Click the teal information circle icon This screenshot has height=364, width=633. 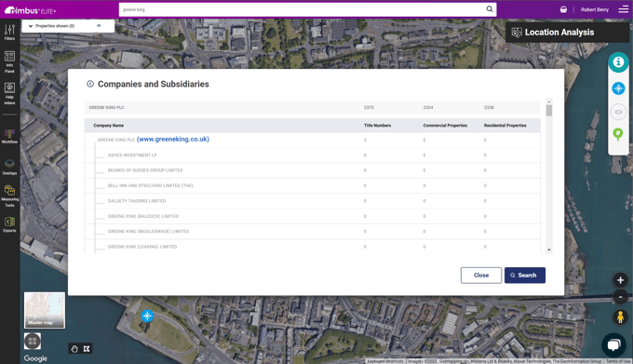[x=618, y=62]
